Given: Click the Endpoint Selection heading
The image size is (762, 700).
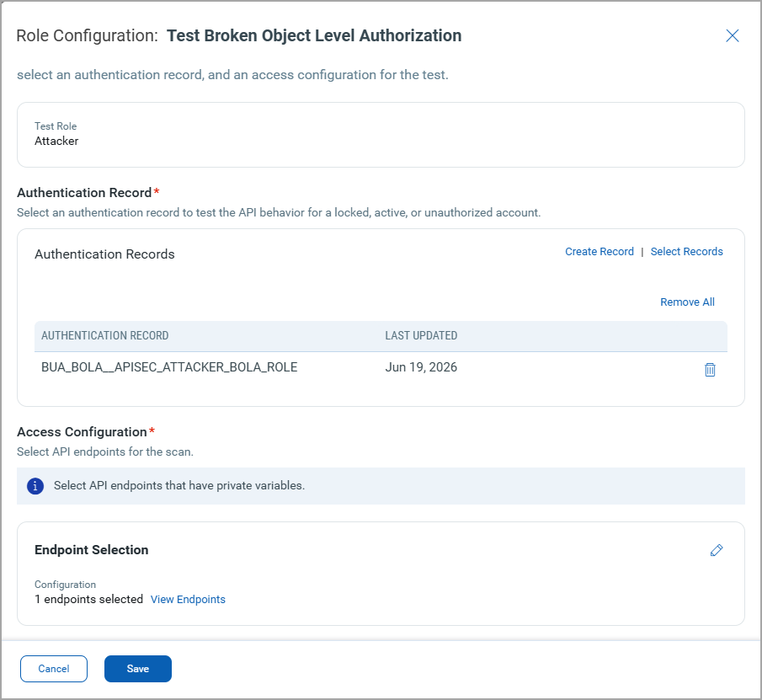Looking at the screenshot, I should pos(92,550).
